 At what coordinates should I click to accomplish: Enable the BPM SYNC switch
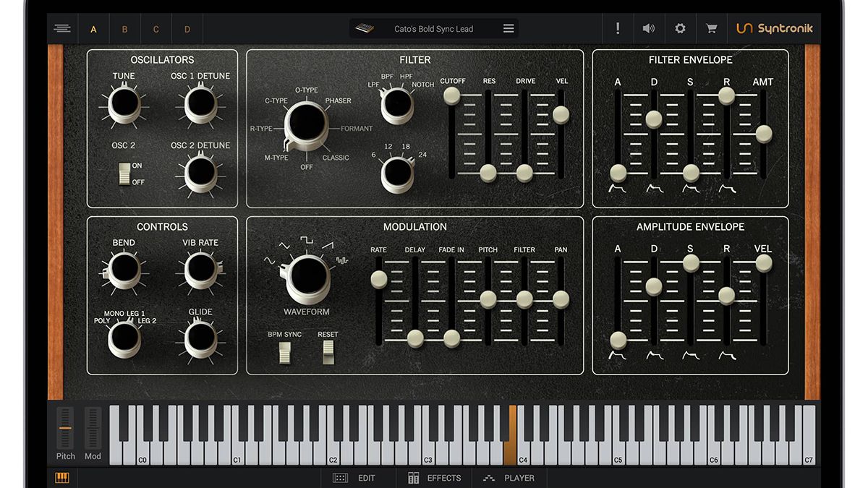[x=284, y=352]
